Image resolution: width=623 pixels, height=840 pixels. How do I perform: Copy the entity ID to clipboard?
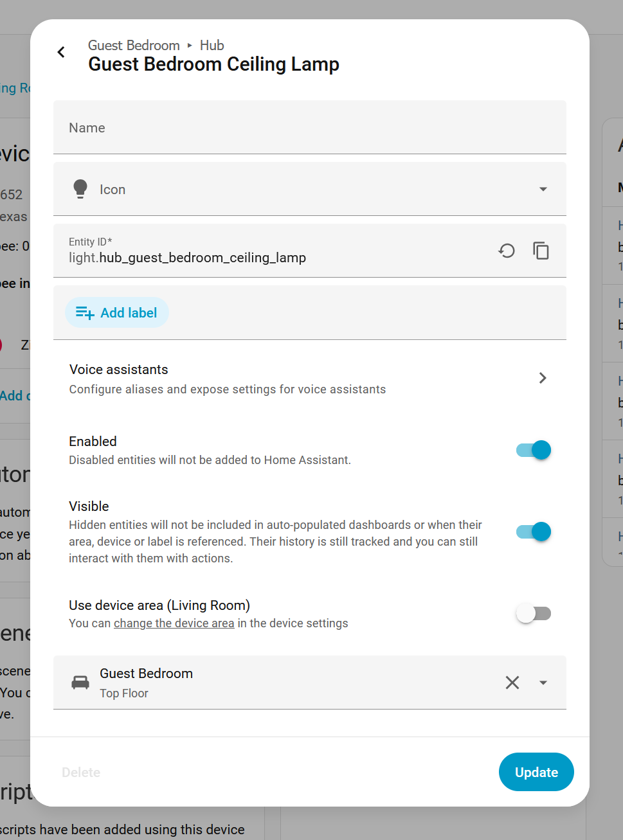point(541,251)
